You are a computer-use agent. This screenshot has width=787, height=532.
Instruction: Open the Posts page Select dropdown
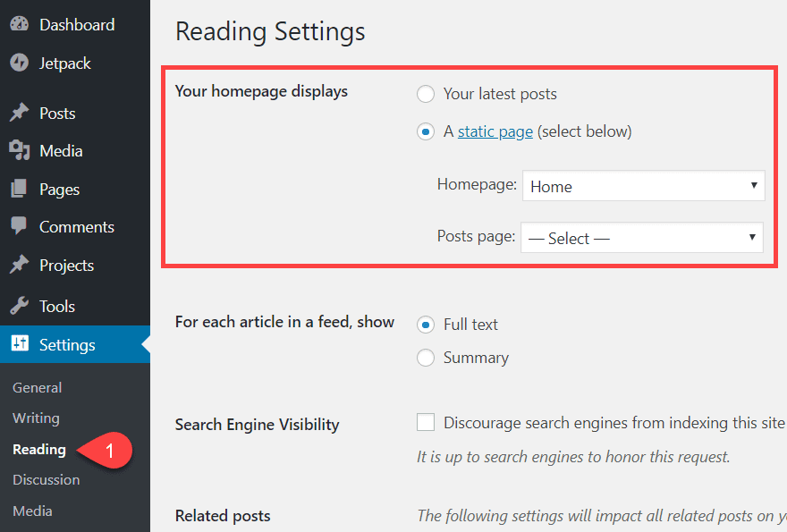click(x=641, y=237)
